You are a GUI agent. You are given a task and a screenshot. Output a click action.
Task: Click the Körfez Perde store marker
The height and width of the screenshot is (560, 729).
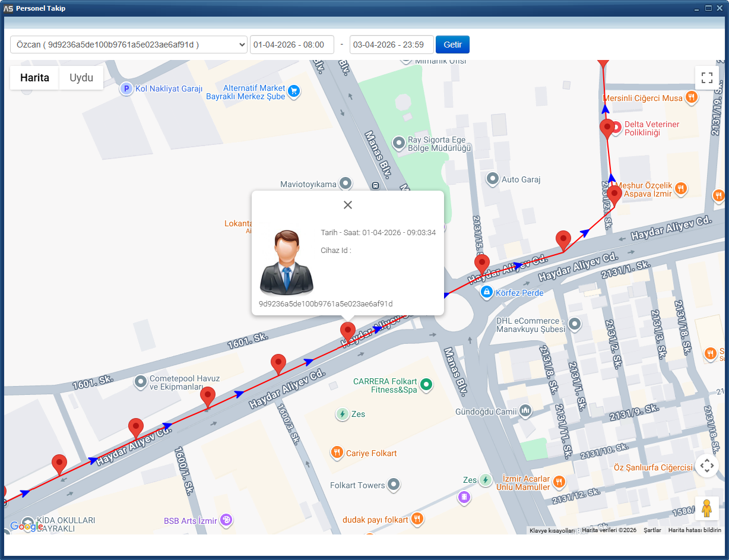click(486, 292)
